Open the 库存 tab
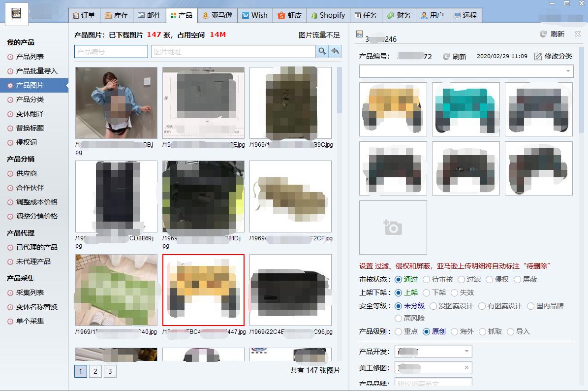The image size is (588, 391). [117, 15]
